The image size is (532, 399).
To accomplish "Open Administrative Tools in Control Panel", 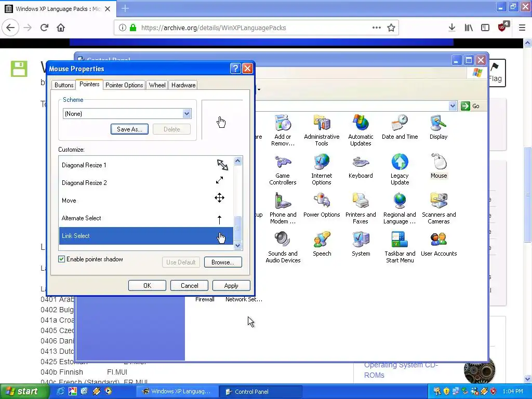I will click(322, 130).
